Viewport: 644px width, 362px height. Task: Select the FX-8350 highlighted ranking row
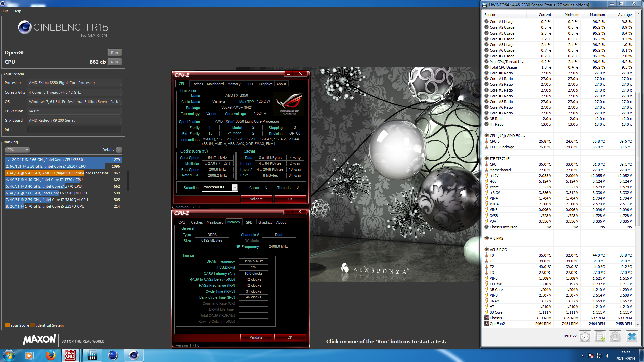pos(63,173)
